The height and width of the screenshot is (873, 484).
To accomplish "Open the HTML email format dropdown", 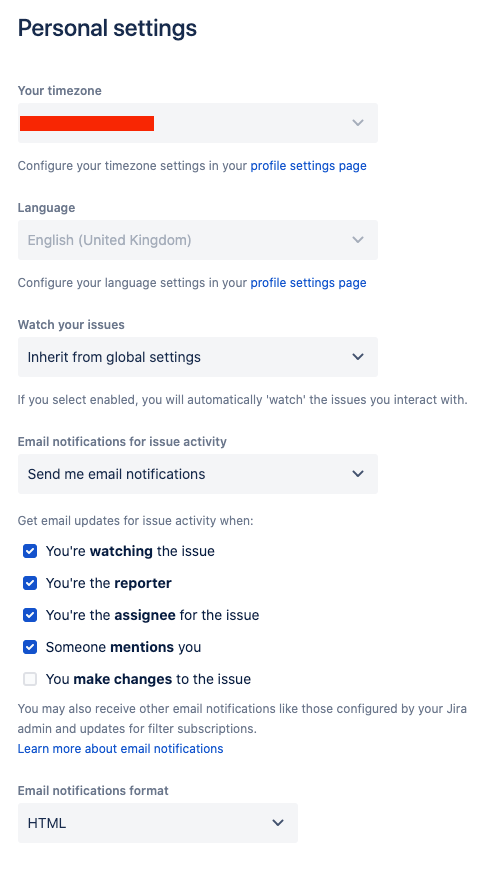I will tap(158, 823).
